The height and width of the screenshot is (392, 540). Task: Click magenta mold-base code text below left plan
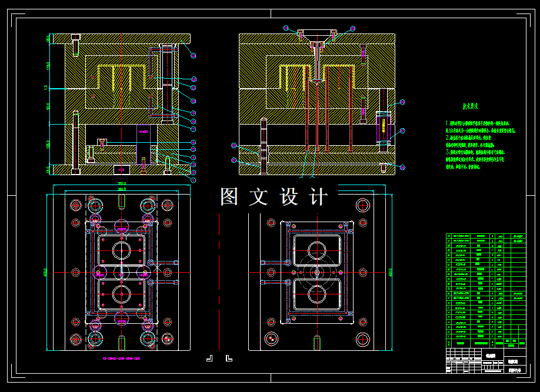(121, 359)
